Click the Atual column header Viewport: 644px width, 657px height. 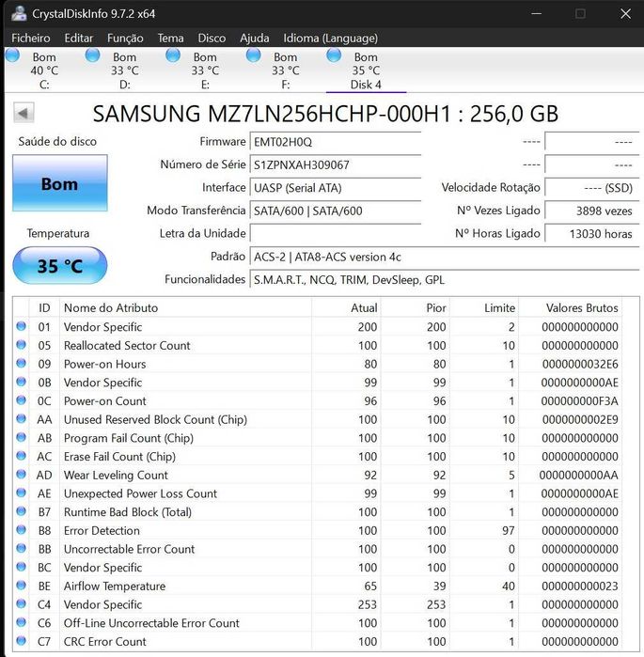point(346,307)
